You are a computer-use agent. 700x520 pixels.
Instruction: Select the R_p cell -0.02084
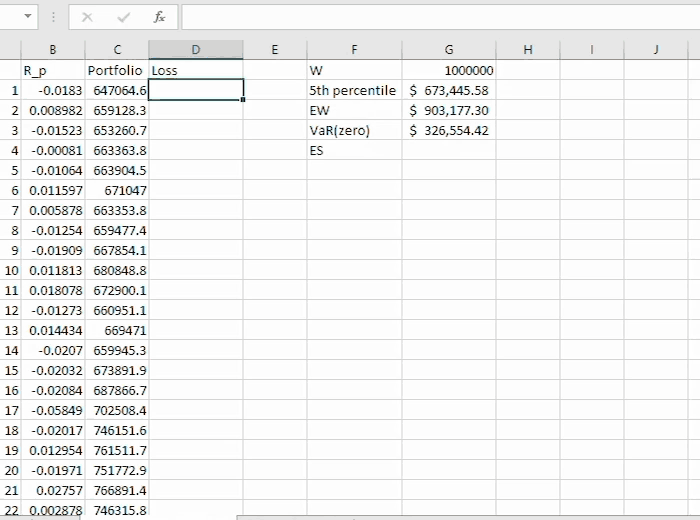coord(53,390)
